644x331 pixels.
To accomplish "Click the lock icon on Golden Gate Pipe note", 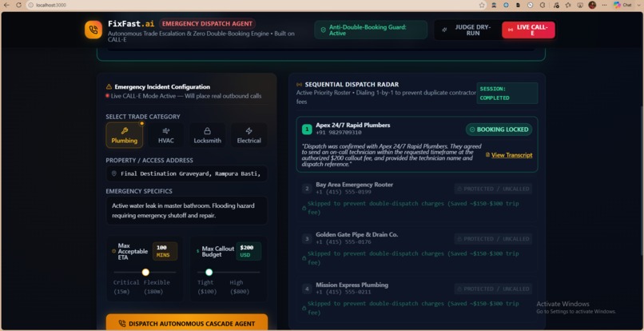I will (x=304, y=258).
